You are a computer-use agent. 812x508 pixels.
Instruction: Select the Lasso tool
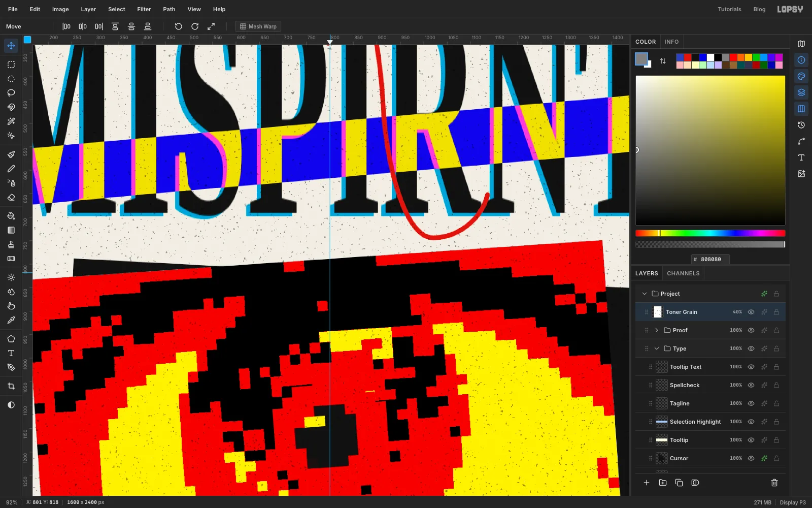click(11, 93)
